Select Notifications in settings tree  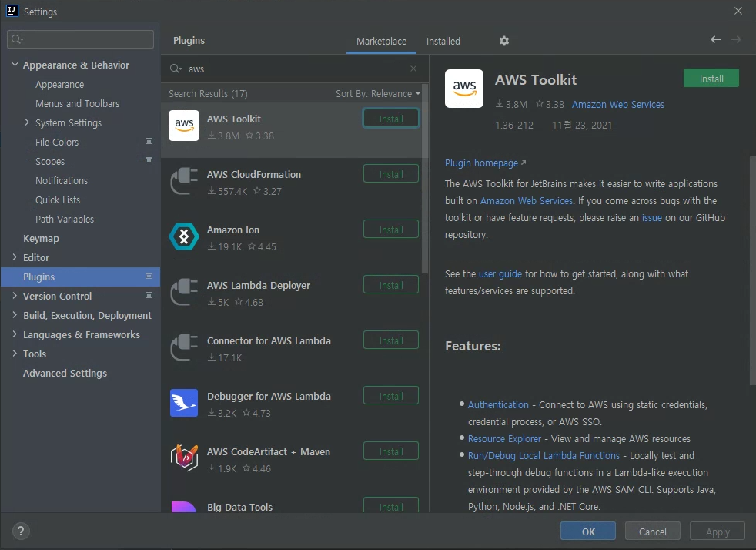(x=62, y=180)
